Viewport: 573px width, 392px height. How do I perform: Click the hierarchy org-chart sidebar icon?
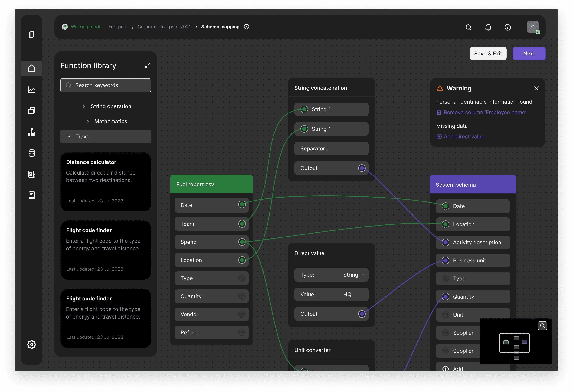click(31, 132)
